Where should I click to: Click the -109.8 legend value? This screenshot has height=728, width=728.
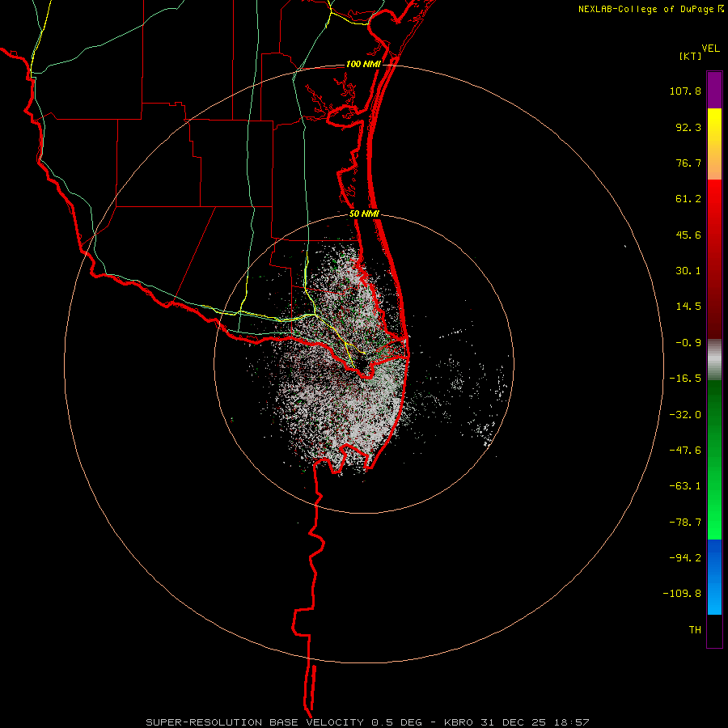pyautogui.click(x=682, y=594)
